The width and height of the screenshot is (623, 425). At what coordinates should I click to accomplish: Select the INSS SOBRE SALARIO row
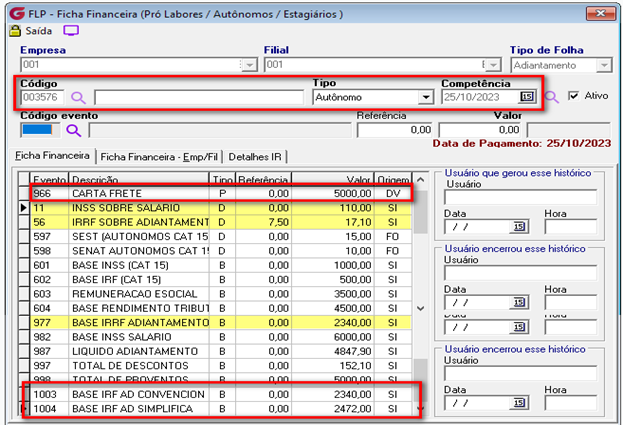click(x=221, y=208)
